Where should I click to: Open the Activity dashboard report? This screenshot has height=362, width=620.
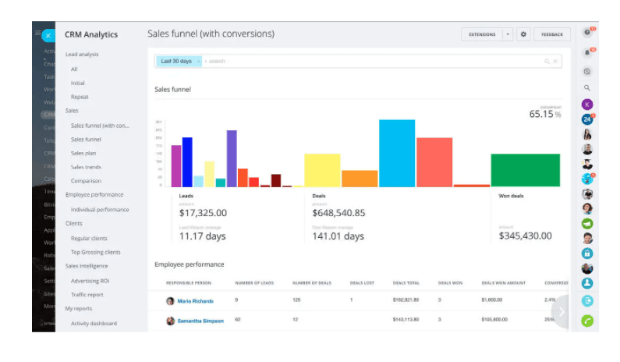pyautogui.click(x=94, y=323)
